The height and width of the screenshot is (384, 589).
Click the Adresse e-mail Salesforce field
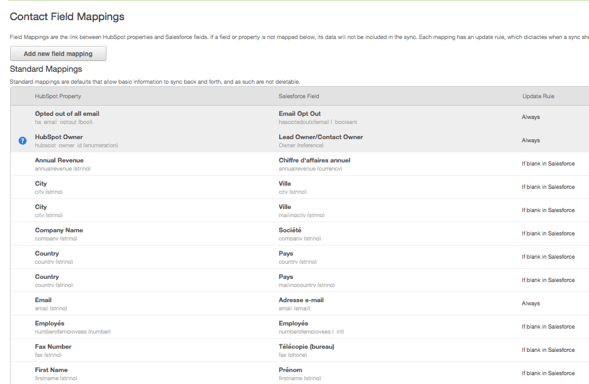click(x=301, y=300)
